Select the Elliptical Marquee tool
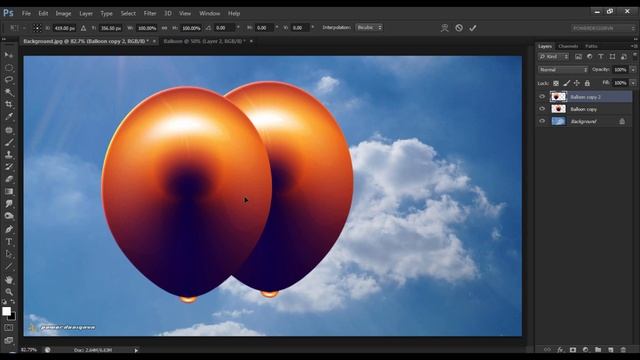Screen dimensions: 640x360 pyautogui.click(x=9, y=67)
